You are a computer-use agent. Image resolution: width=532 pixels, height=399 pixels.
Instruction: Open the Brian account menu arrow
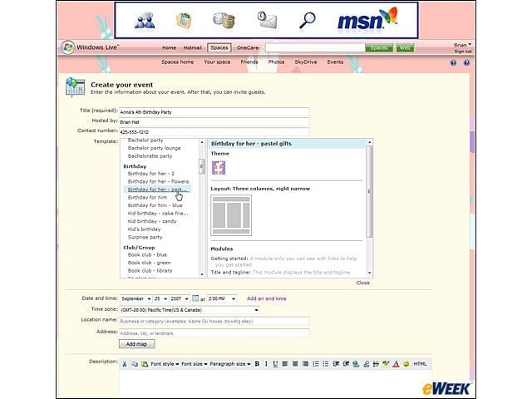coord(470,44)
